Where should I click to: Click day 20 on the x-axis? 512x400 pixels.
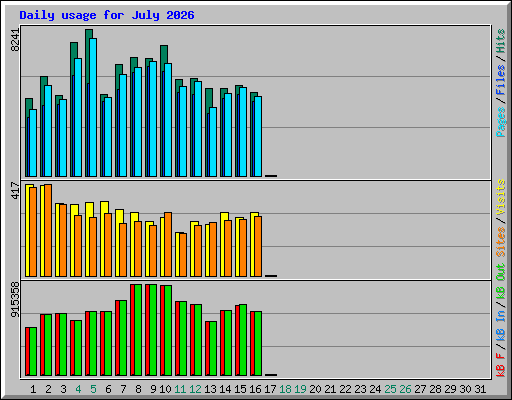(315, 389)
